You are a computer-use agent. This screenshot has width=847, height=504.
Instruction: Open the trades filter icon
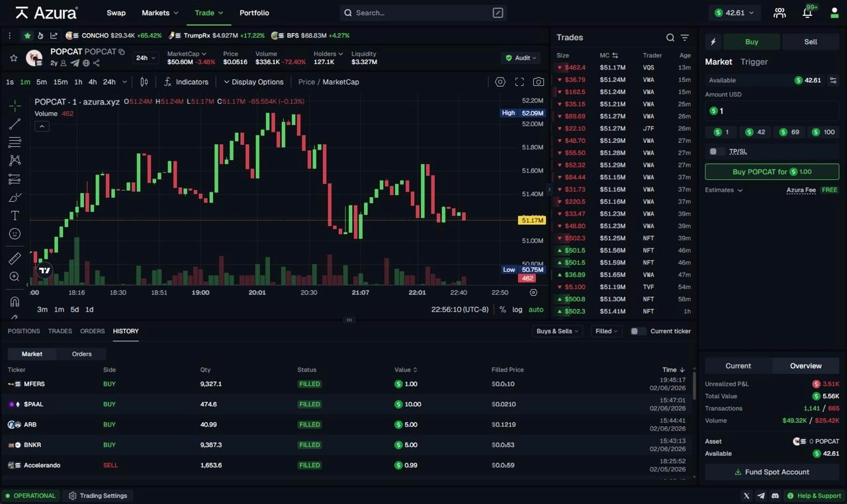[x=685, y=38]
